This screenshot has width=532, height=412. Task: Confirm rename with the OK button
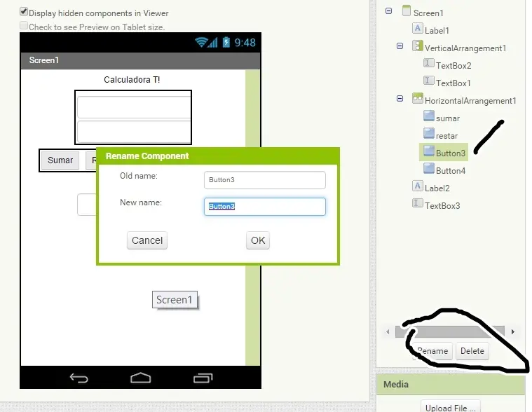click(x=258, y=240)
